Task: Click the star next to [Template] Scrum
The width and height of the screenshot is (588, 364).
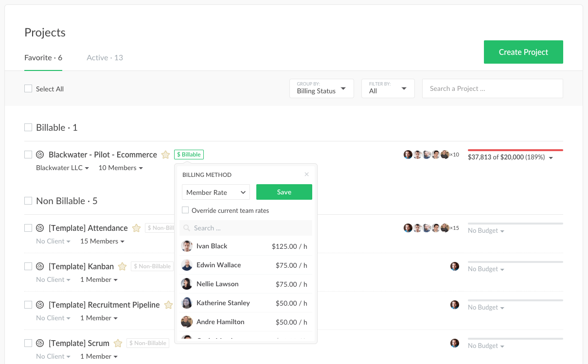Action: coord(118,344)
